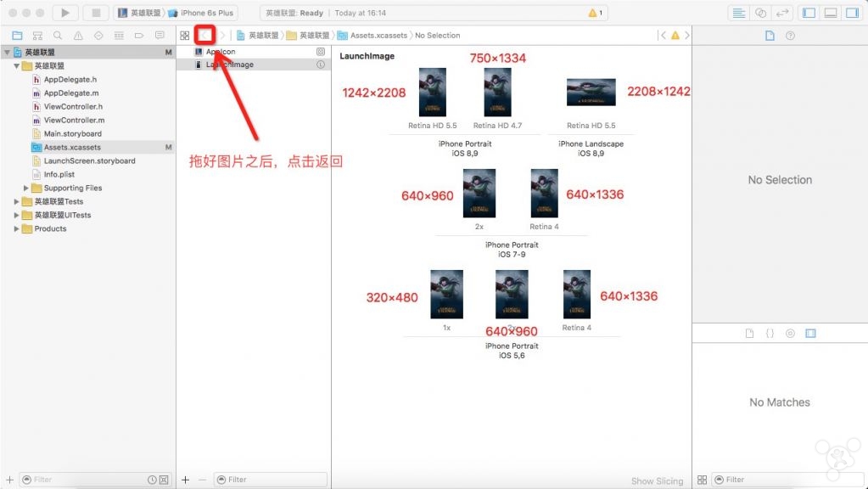The image size is (868, 489).
Task: Click the back arrow in the jump bar
Action: 204,36
